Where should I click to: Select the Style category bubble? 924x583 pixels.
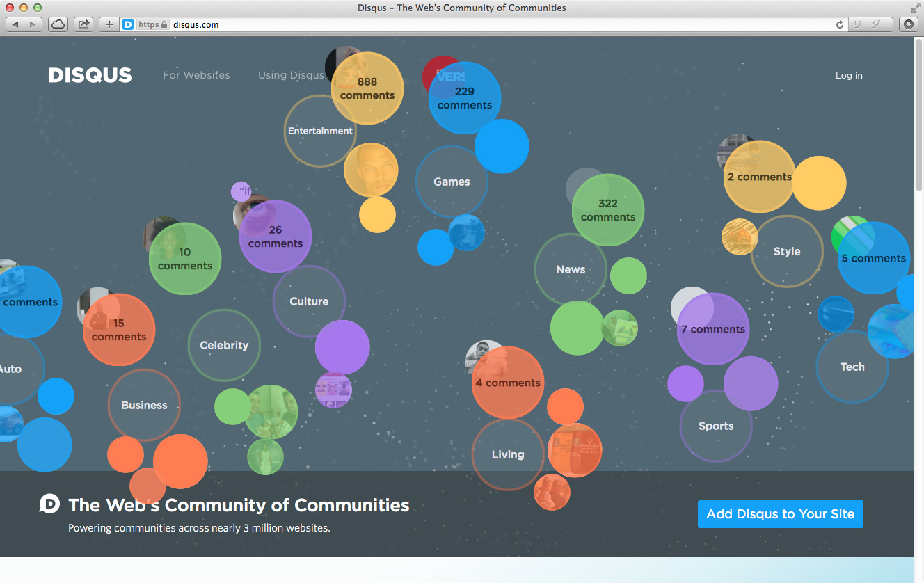pos(787,251)
